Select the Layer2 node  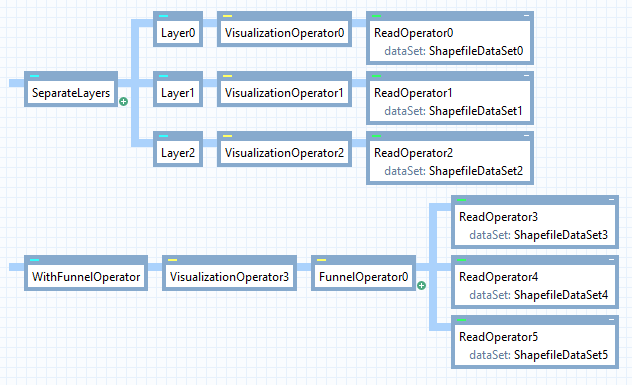coord(178,149)
